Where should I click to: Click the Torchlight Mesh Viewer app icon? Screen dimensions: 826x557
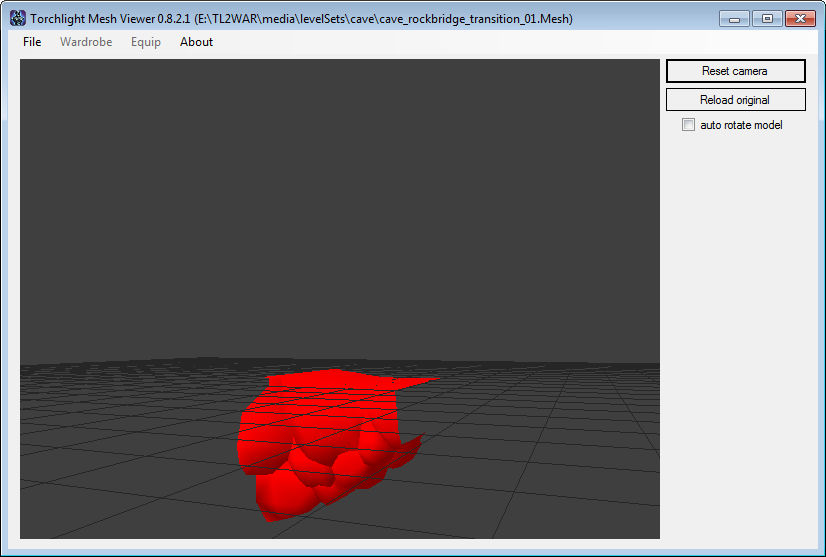(x=18, y=18)
